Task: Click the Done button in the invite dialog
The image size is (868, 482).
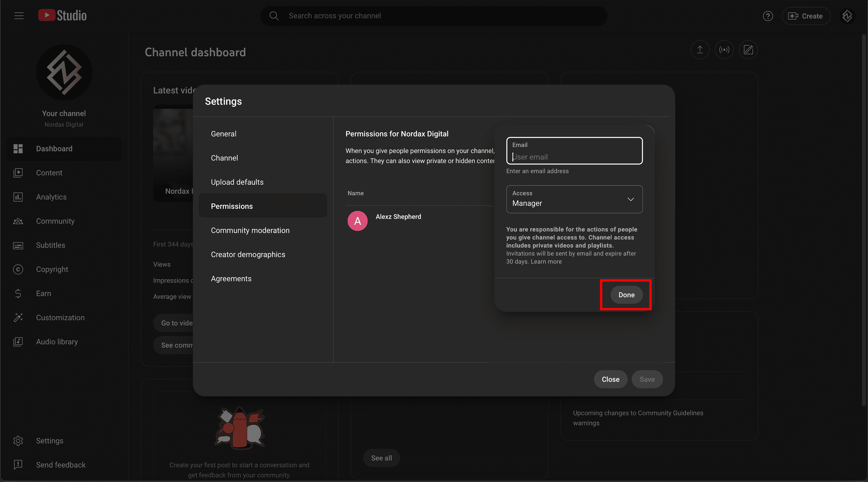Action: pos(626,294)
